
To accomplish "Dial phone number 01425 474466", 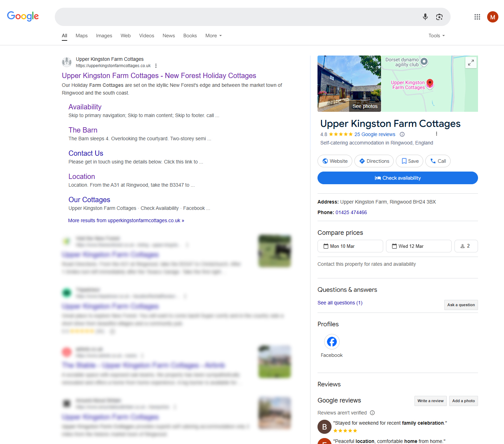I will point(351,212).
